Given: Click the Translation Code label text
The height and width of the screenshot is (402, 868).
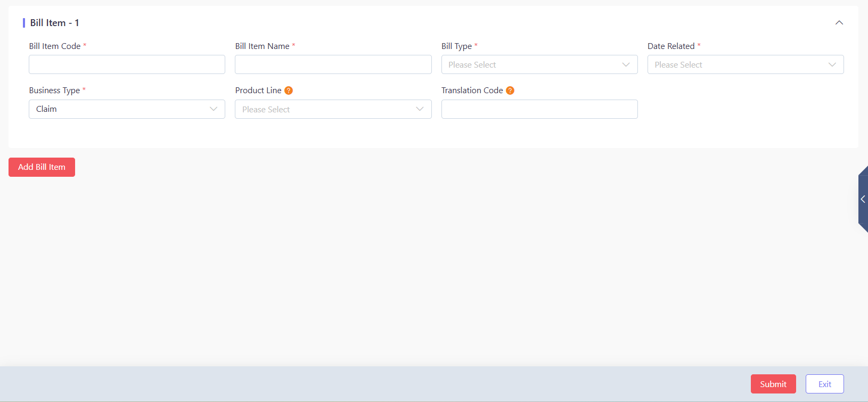Looking at the screenshot, I should coord(472,91).
